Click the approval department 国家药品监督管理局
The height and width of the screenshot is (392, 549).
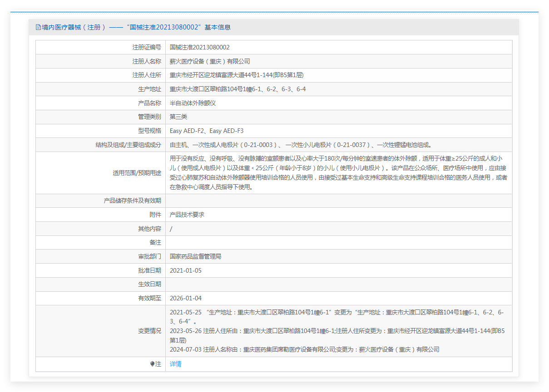[x=195, y=256]
